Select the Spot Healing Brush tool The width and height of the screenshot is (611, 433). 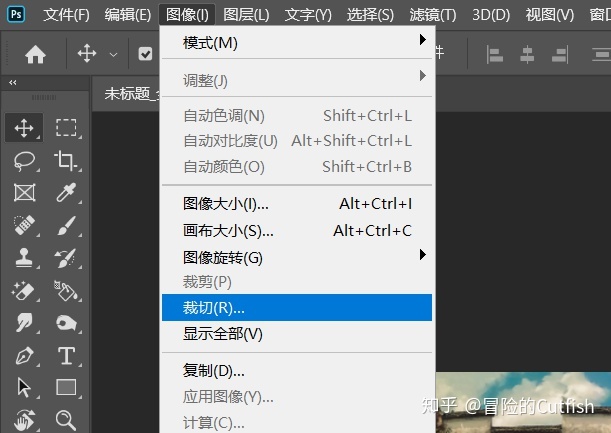tap(24, 225)
